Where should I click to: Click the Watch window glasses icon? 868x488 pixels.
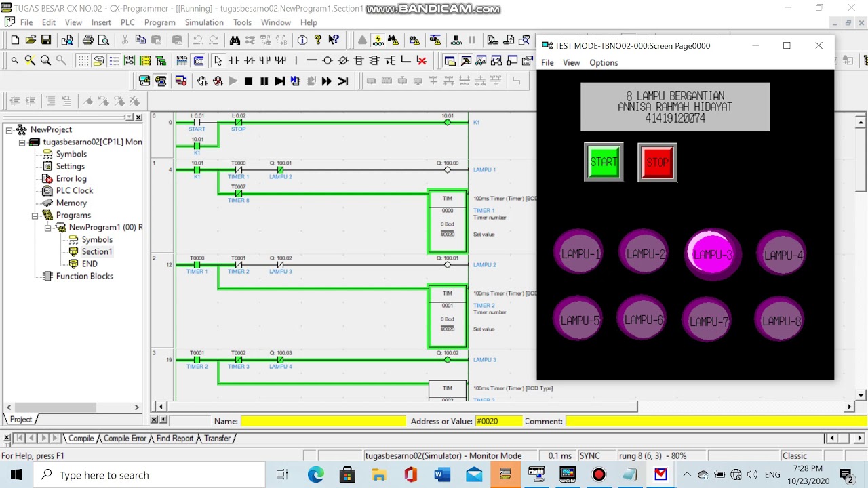[x=481, y=60]
